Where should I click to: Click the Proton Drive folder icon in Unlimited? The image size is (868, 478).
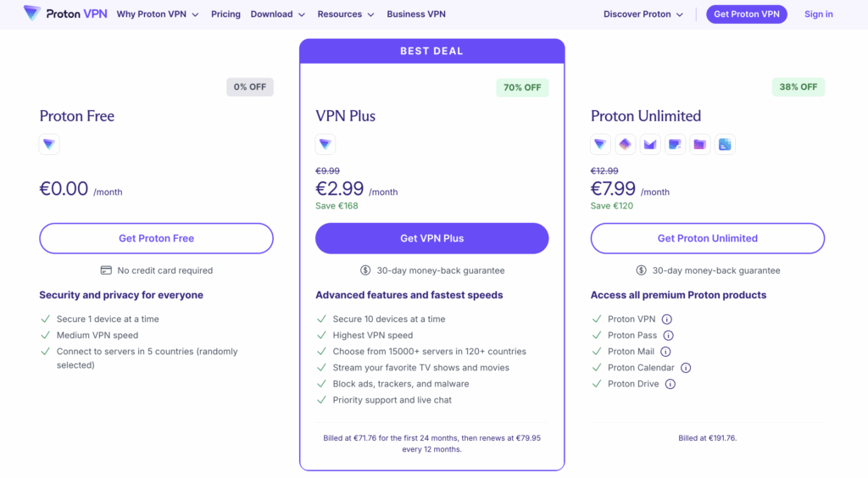699,144
